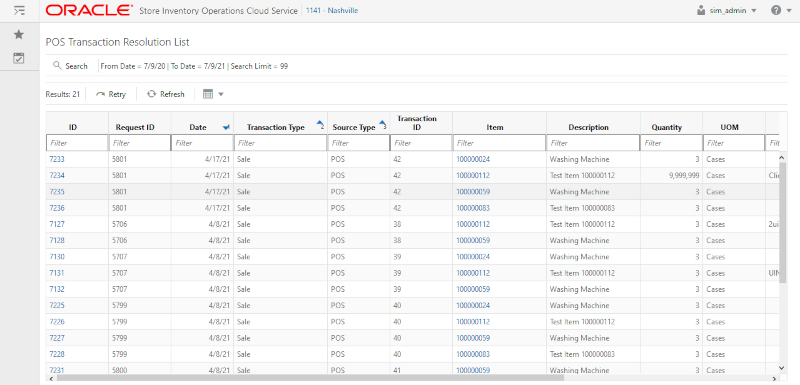The image size is (800, 385).
Task: Open transaction ID 7233 link
Action: click(x=57, y=159)
